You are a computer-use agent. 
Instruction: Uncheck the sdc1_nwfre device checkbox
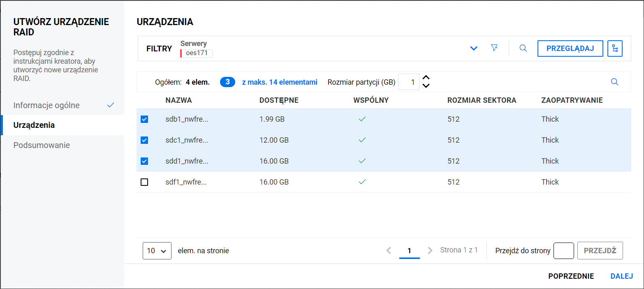click(144, 140)
